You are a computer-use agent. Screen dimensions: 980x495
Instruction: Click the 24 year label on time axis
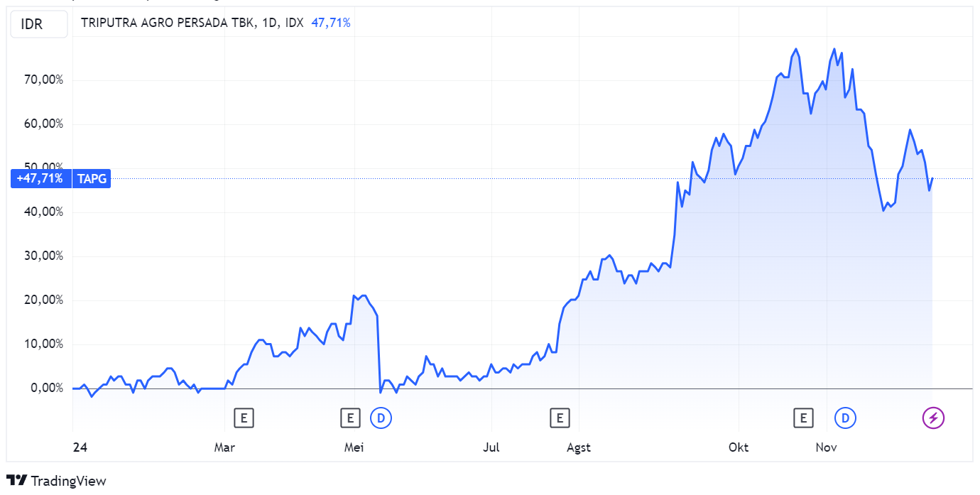[x=80, y=447]
